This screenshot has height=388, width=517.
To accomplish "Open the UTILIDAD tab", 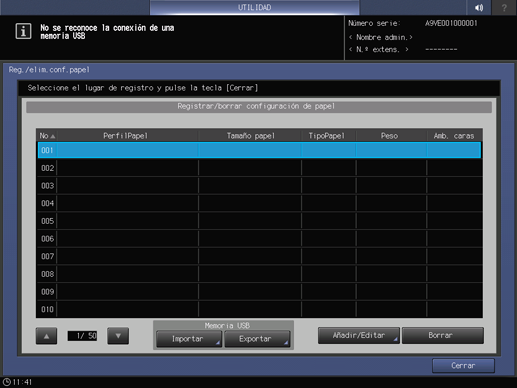I will [254, 7].
